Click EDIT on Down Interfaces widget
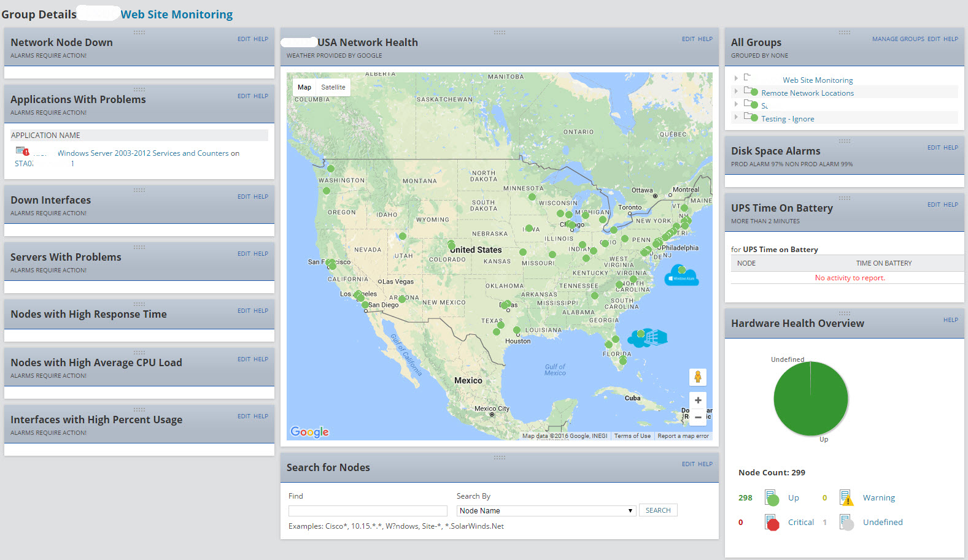 click(244, 196)
